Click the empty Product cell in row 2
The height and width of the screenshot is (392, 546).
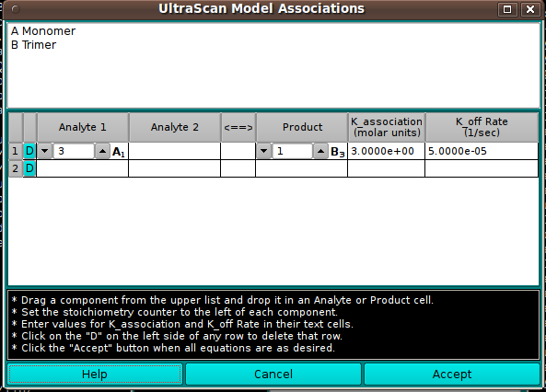coord(302,168)
